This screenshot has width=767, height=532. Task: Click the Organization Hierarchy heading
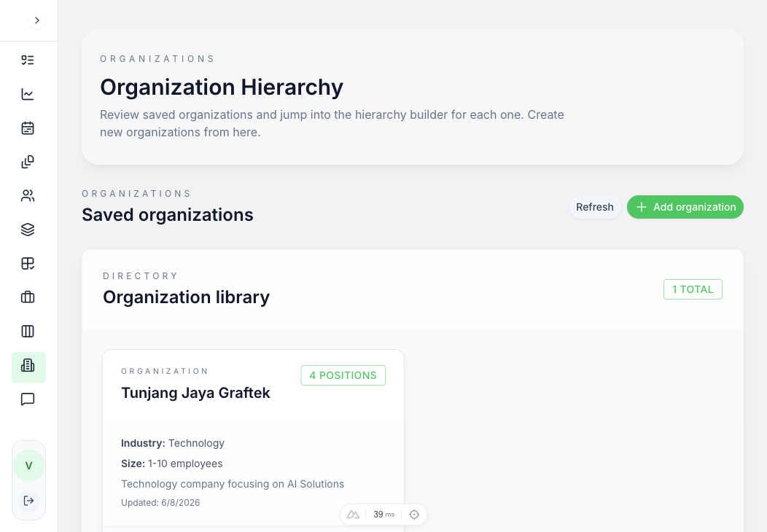(x=222, y=87)
